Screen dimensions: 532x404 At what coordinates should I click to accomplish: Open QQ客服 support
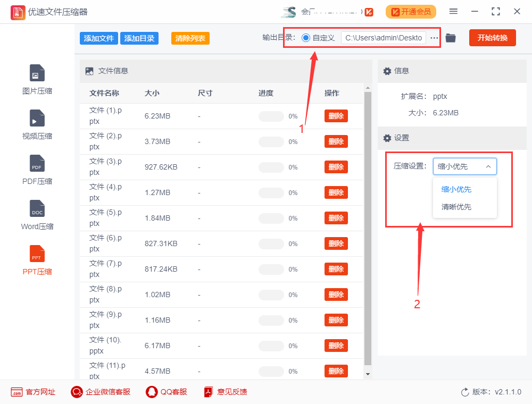coord(166,392)
